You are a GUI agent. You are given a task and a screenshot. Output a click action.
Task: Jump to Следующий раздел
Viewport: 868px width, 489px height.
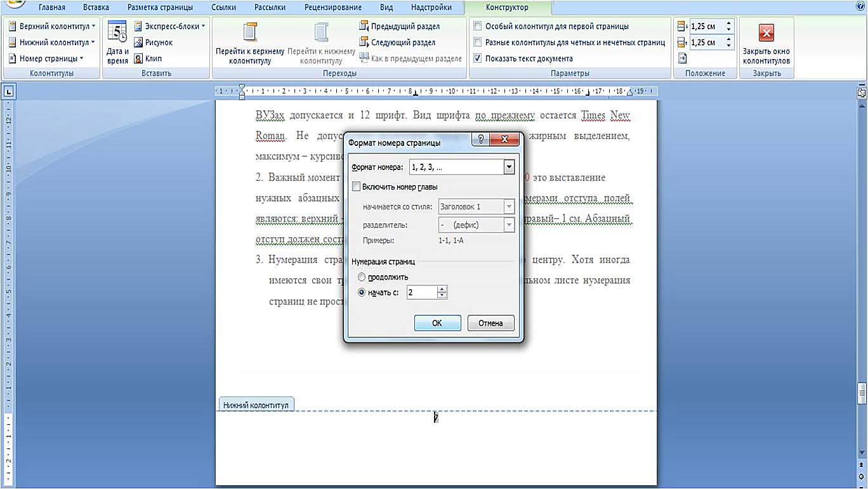[x=397, y=42]
